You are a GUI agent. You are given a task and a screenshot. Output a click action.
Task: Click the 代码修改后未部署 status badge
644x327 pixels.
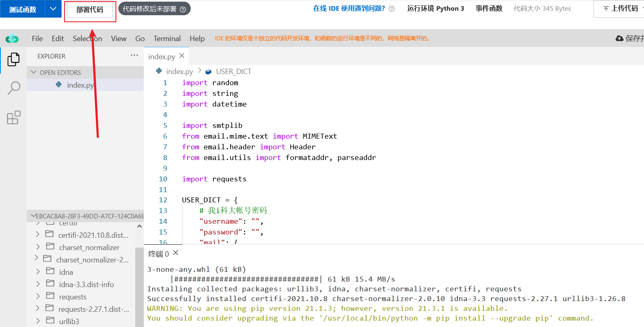[x=154, y=9]
